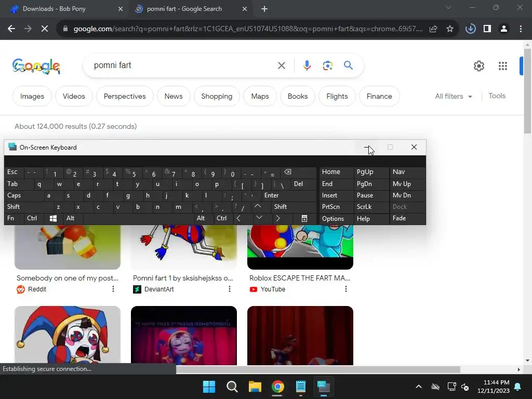This screenshot has height=399, width=532.
Task: Go back to the previous page
Action: click(x=11, y=29)
